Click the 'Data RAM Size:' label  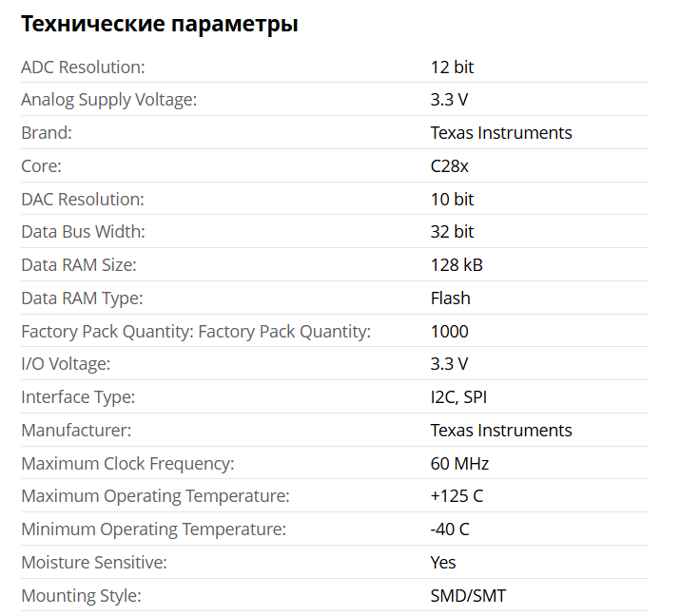coord(79,265)
